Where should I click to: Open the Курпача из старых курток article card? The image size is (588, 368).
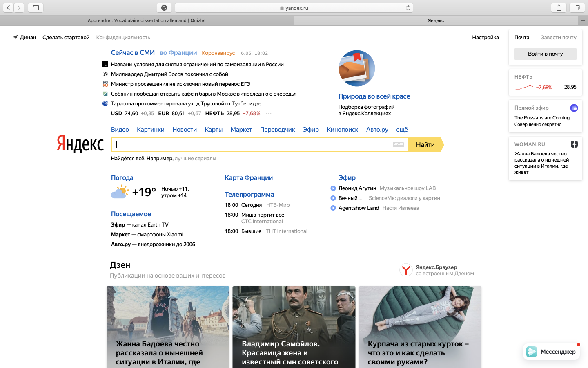(x=420, y=327)
